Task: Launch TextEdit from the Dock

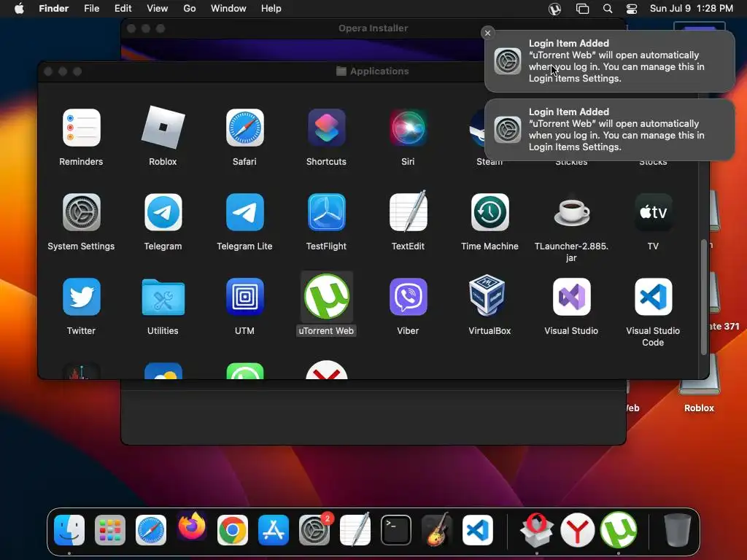Action: pyautogui.click(x=355, y=529)
